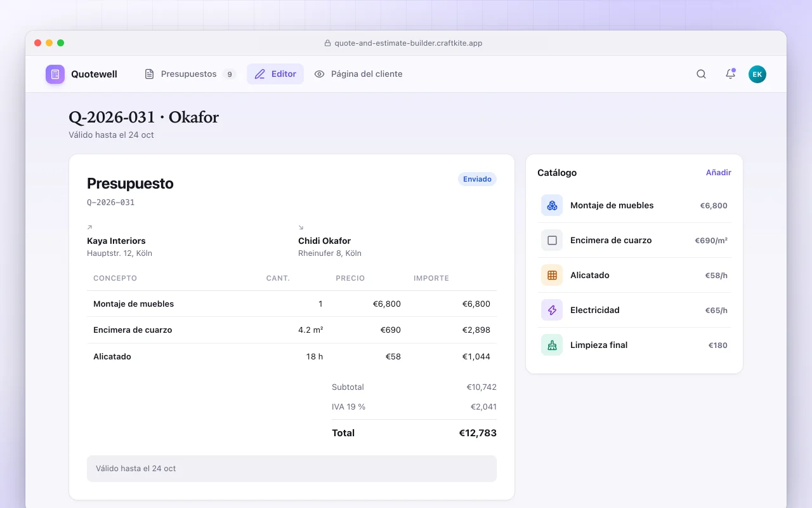Open the EK user avatar menu

click(757, 74)
